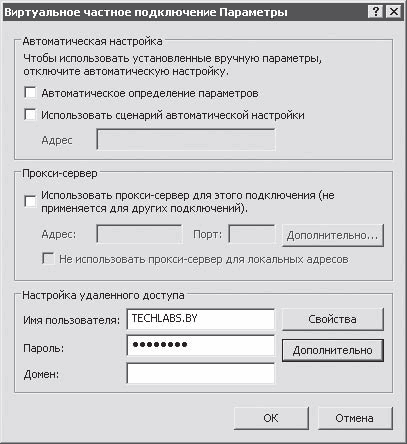Confirm settings with the ОК button

[x=271, y=418]
